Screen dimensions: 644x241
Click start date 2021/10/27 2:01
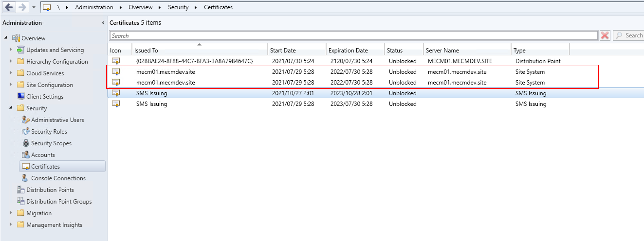[293, 93]
